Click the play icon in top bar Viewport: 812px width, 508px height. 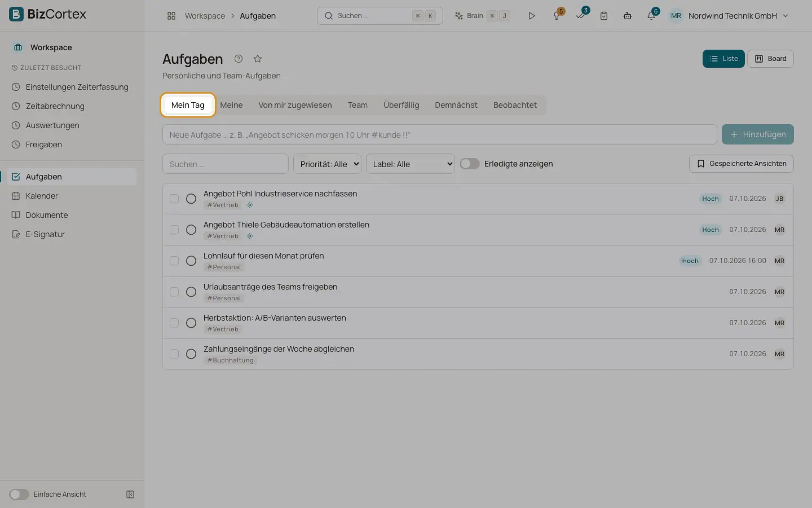531,16
